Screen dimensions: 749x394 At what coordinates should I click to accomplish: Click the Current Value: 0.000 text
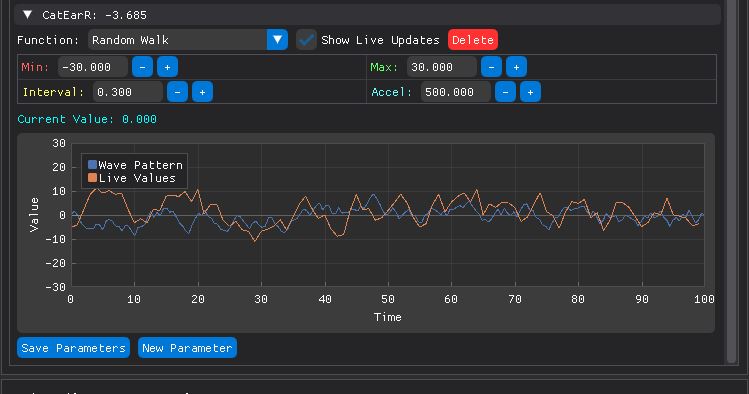click(x=87, y=119)
